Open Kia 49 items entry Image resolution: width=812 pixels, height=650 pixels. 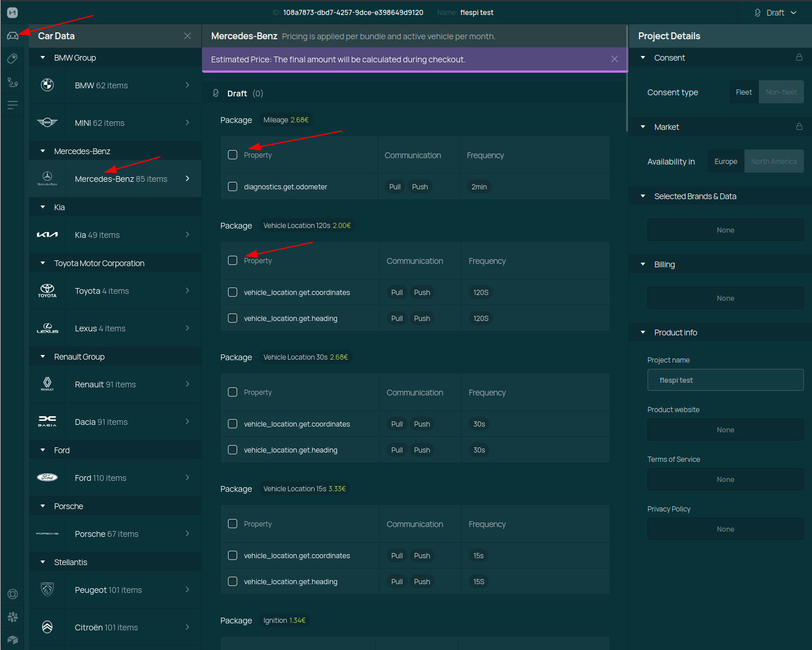[115, 234]
